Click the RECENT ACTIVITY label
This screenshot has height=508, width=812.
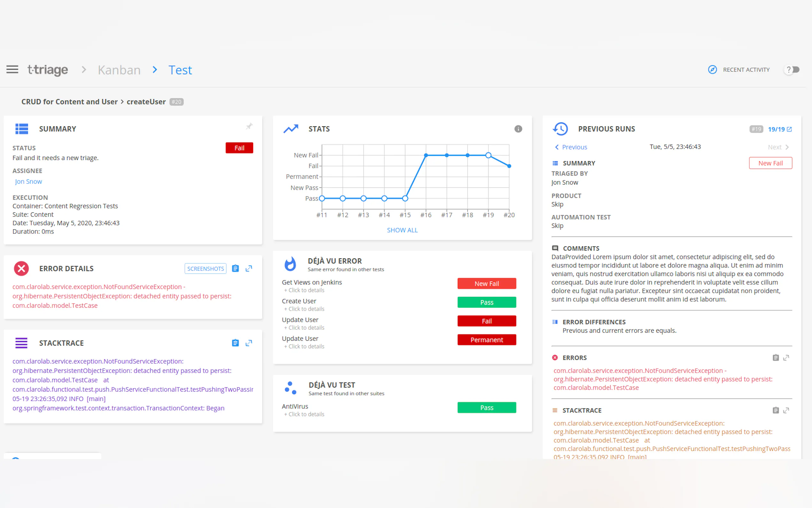[746, 69]
